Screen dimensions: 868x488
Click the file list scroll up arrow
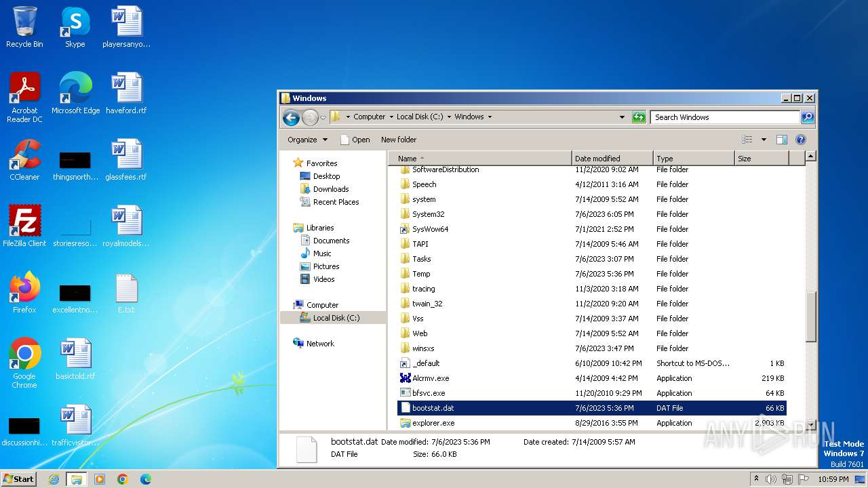coord(810,157)
